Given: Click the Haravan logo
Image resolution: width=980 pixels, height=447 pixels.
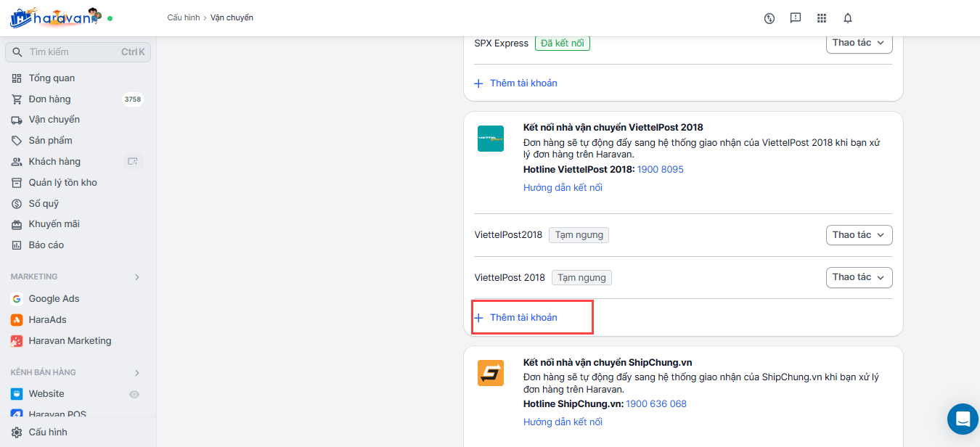Looking at the screenshot, I should coord(55,17).
